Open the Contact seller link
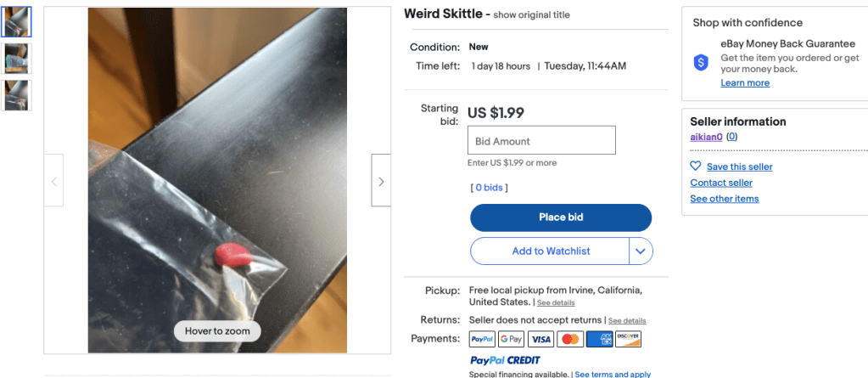The height and width of the screenshot is (378, 868). point(721,183)
